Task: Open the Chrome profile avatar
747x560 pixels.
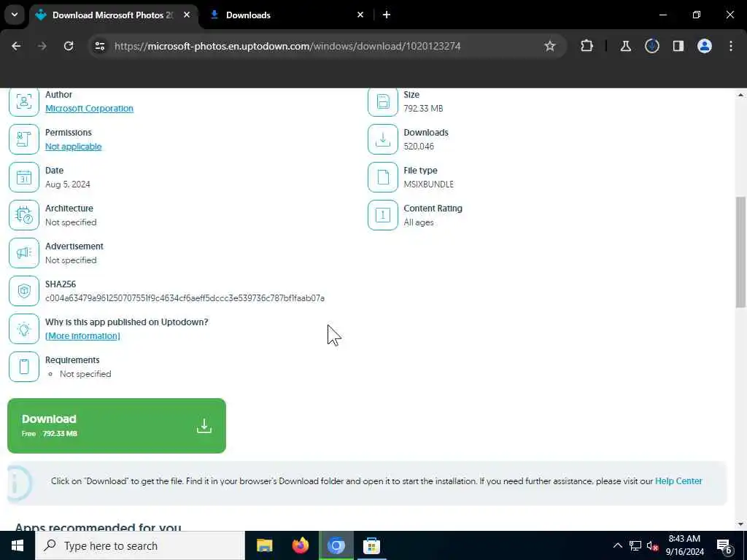Action: [x=704, y=46]
